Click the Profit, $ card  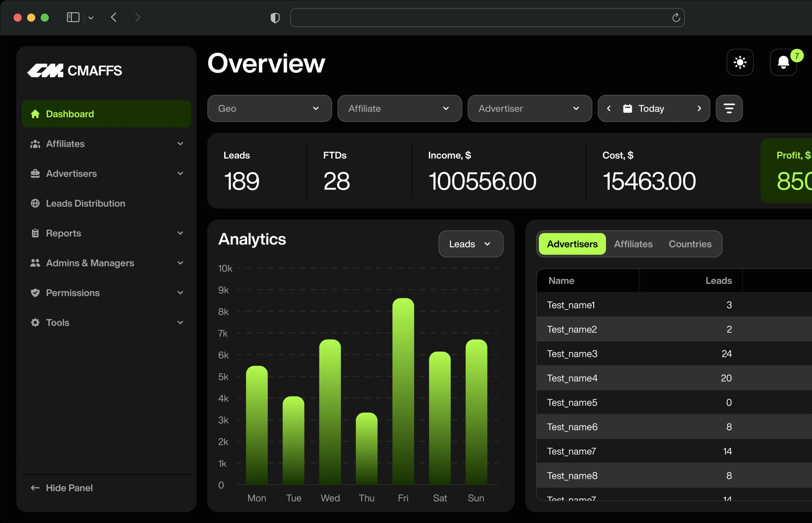tap(786, 171)
